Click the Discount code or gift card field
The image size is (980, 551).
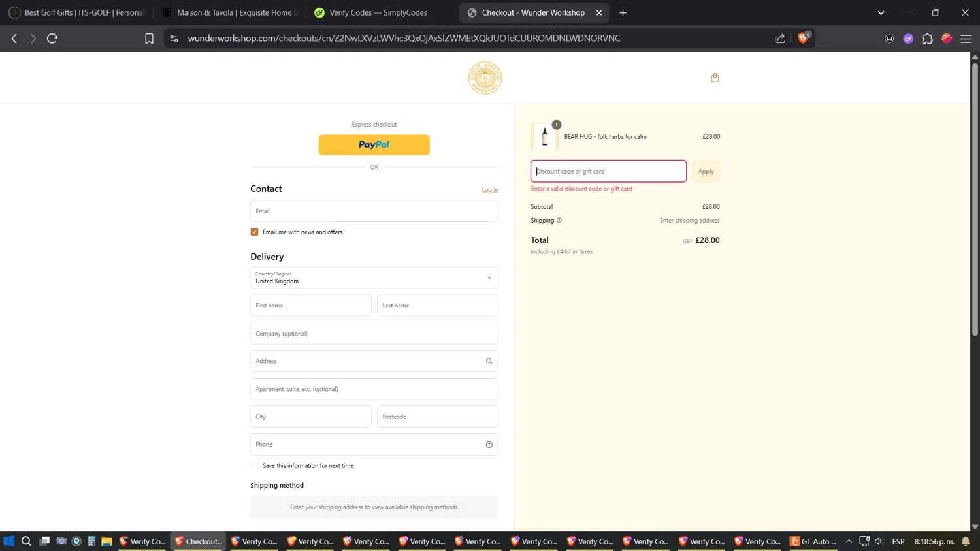pos(608,171)
